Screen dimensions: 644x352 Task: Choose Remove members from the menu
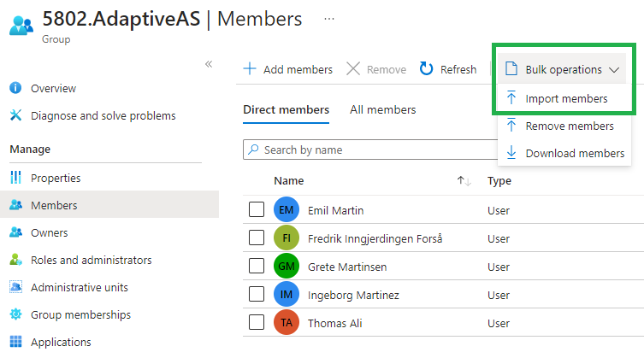tap(564, 126)
